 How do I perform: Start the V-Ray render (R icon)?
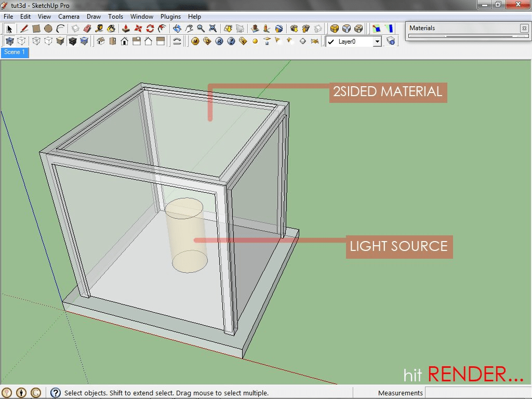coord(219,42)
